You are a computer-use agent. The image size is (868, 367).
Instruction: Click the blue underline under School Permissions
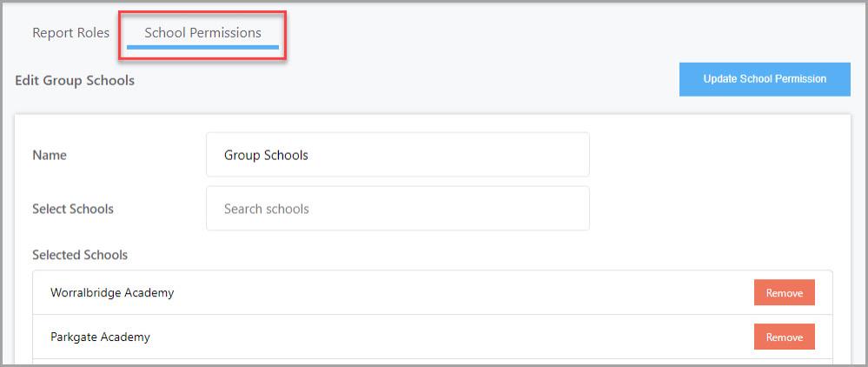pyautogui.click(x=202, y=47)
